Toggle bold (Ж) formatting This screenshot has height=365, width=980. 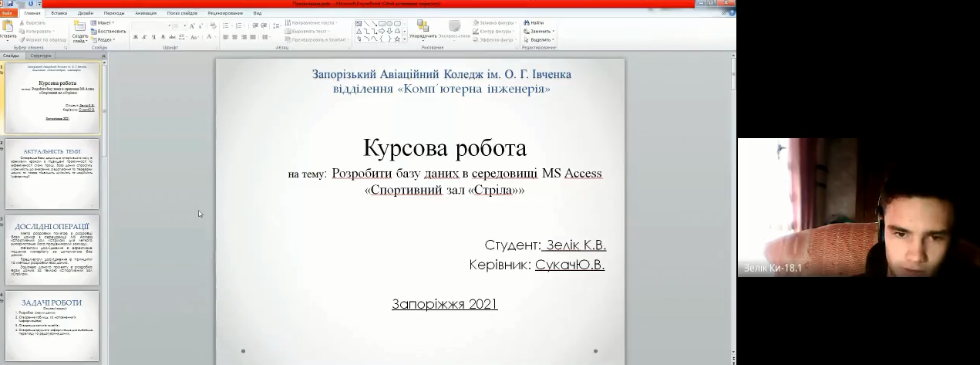click(136, 37)
